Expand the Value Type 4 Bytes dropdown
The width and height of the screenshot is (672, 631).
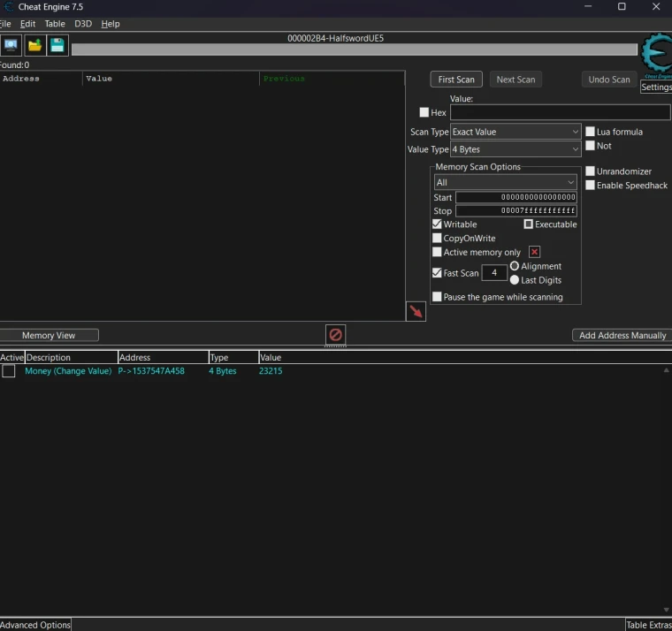click(x=515, y=149)
